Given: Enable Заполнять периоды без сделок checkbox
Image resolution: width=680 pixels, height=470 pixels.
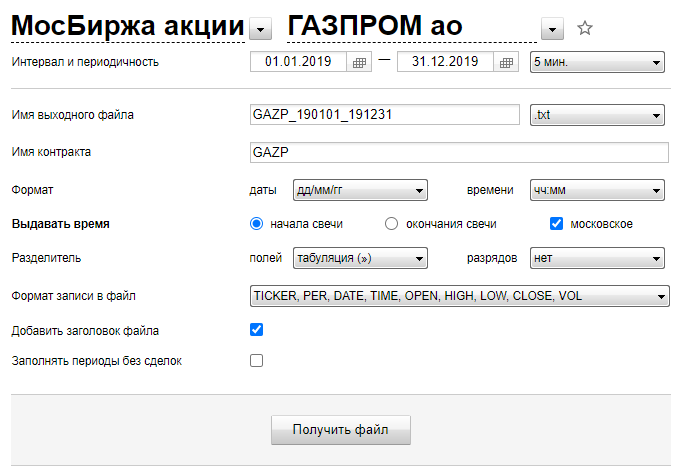Looking at the screenshot, I should pos(256,360).
